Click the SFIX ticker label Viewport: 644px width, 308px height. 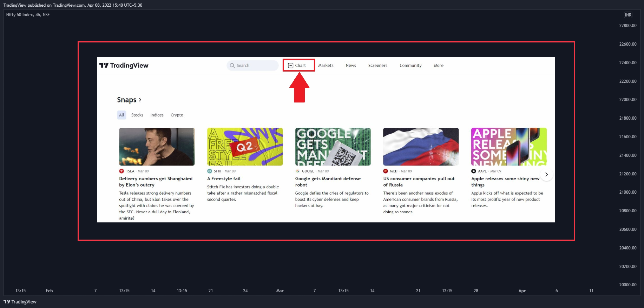[x=218, y=171]
